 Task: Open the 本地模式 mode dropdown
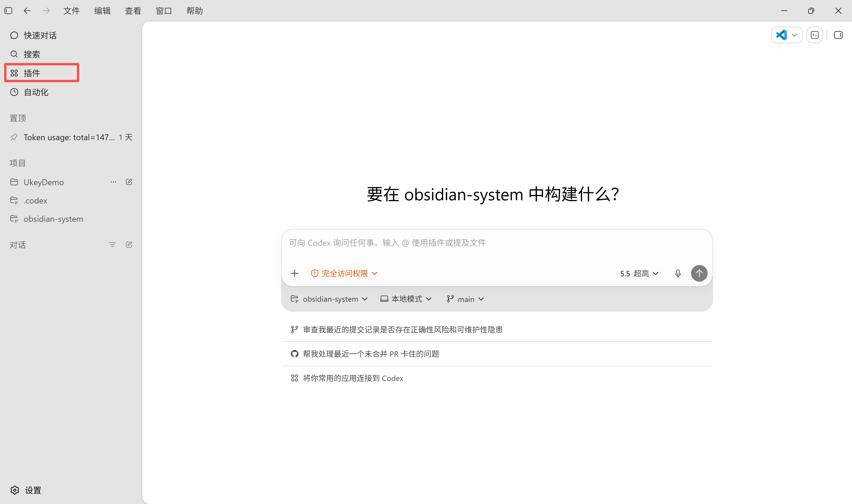[406, 299]
